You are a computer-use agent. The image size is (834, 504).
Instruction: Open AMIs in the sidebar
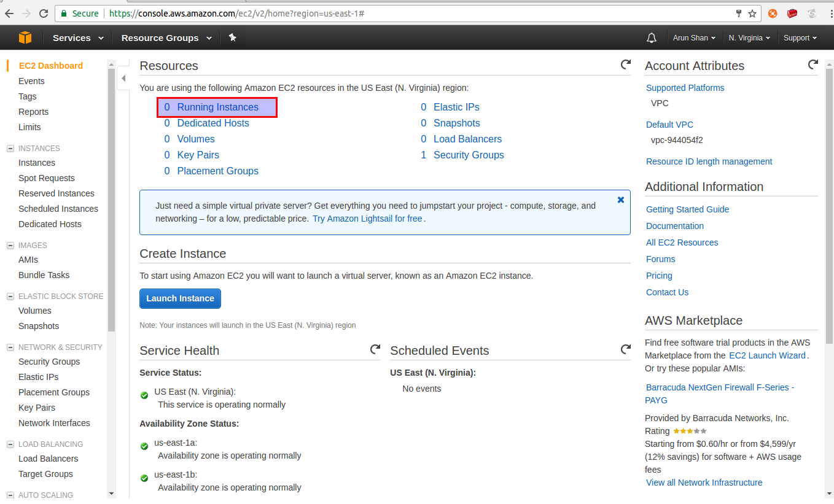[28, 260]
